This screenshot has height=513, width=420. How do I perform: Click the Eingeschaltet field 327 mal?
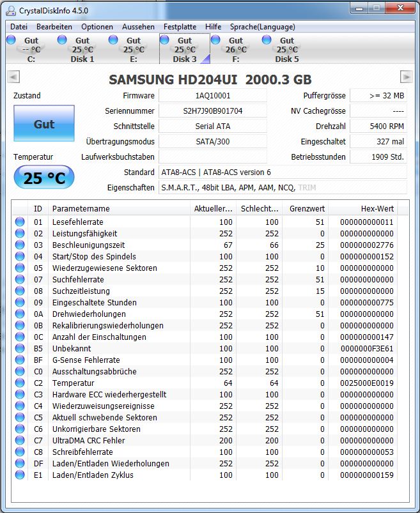(378, 142)
